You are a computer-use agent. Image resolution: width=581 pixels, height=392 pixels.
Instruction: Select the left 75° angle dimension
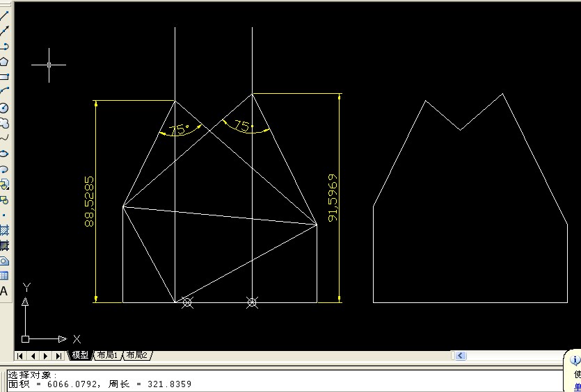pos(180,129)
